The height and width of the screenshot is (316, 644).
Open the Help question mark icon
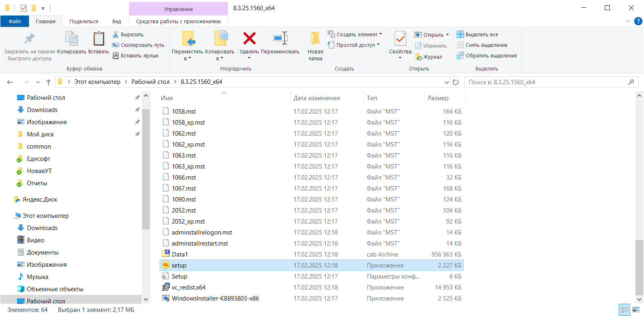tap(638, 21)
